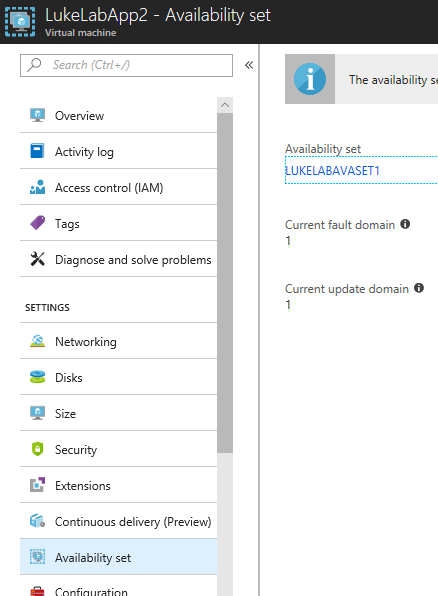Click the Overview monitor icon

37,115
